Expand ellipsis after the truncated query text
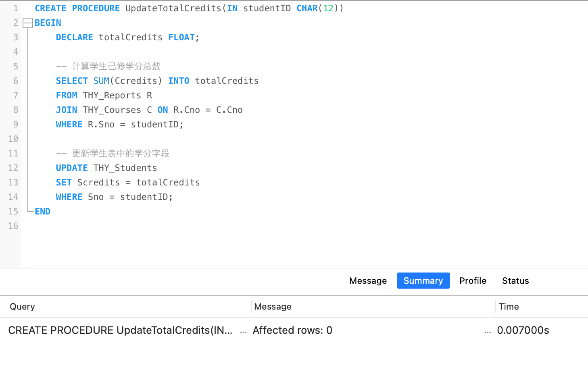 point(243,331)
